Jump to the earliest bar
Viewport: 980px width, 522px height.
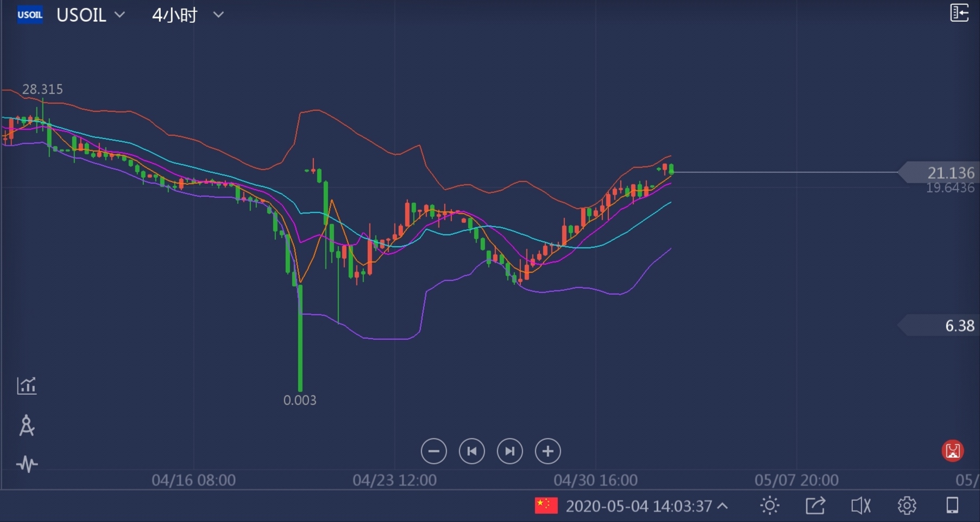coord(472,451)
